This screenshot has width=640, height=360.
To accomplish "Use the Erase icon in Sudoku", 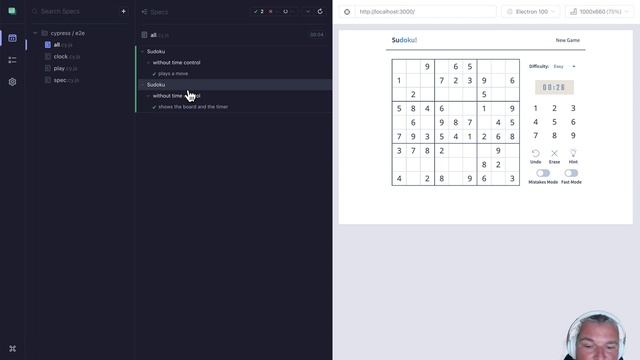I will [x=554, y=153].
